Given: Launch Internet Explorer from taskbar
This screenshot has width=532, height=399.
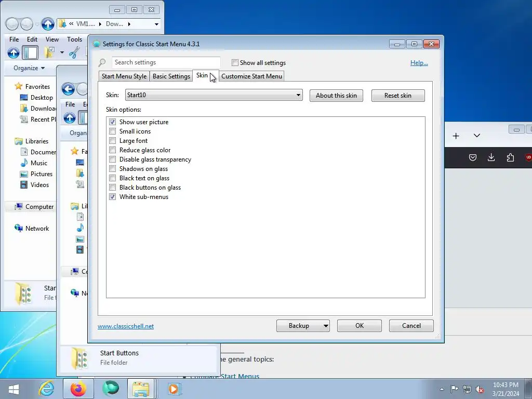Looking at the screenshot, I should (46, 389).
